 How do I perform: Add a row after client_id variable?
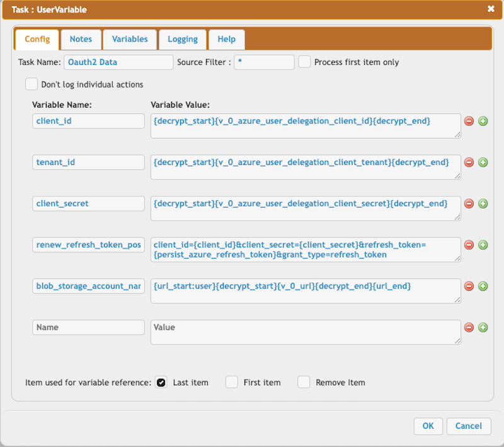point(483,121)
